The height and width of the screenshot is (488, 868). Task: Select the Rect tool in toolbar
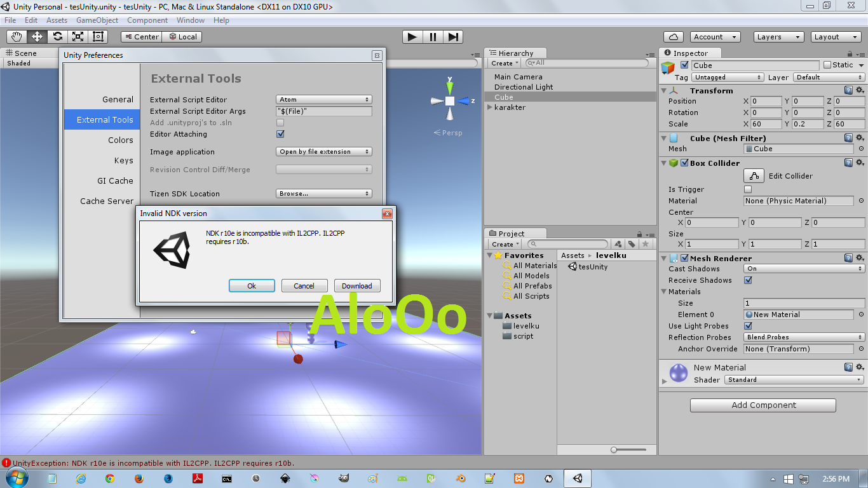98,37
